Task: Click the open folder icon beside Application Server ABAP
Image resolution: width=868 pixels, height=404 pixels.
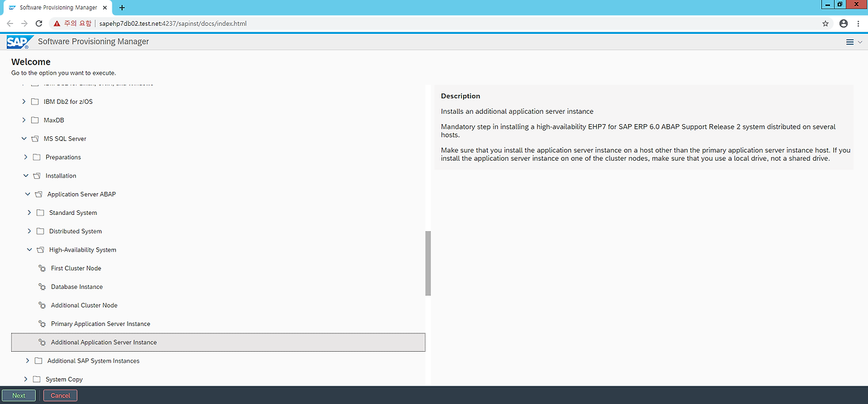Action: 39,194
